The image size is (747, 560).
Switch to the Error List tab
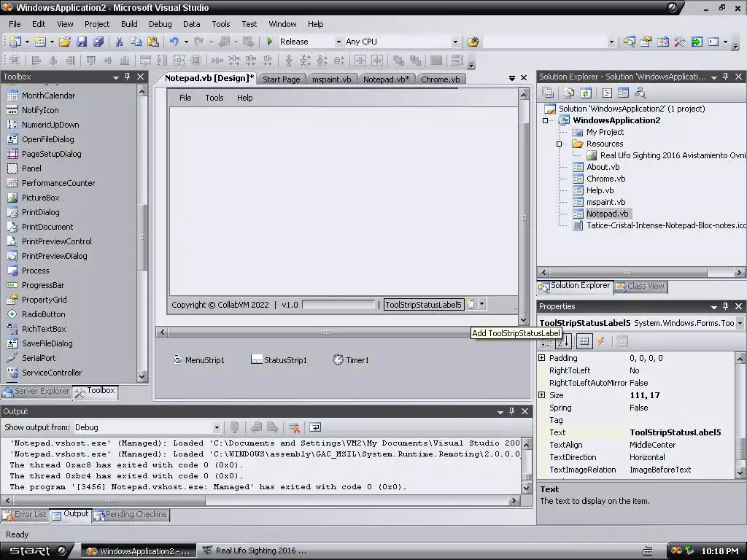[26, 515]
